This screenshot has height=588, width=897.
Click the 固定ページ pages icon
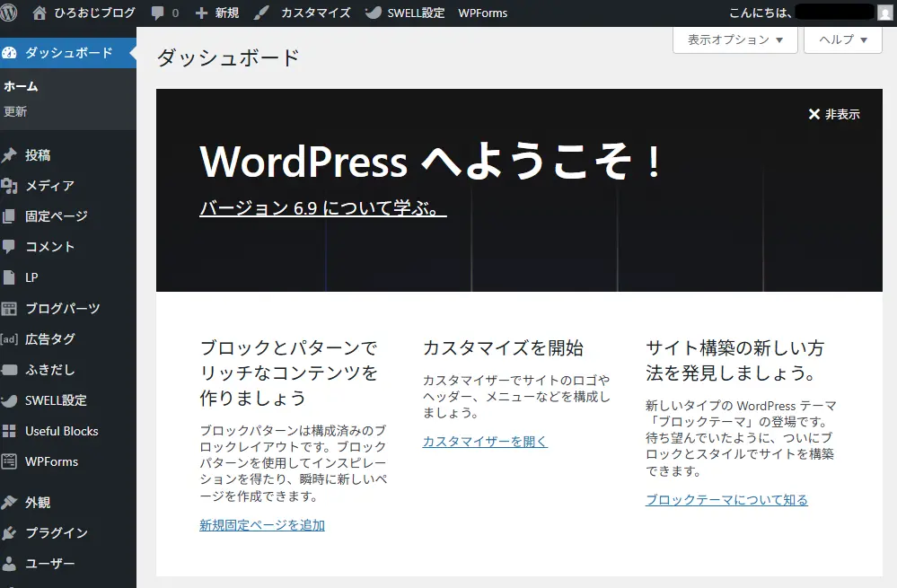tap(10, 216)
